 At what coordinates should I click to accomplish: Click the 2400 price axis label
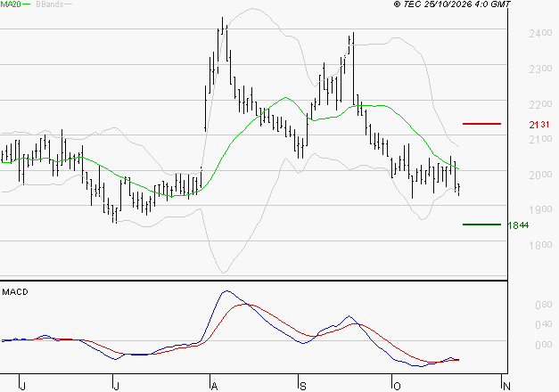(x=540, y=34)
